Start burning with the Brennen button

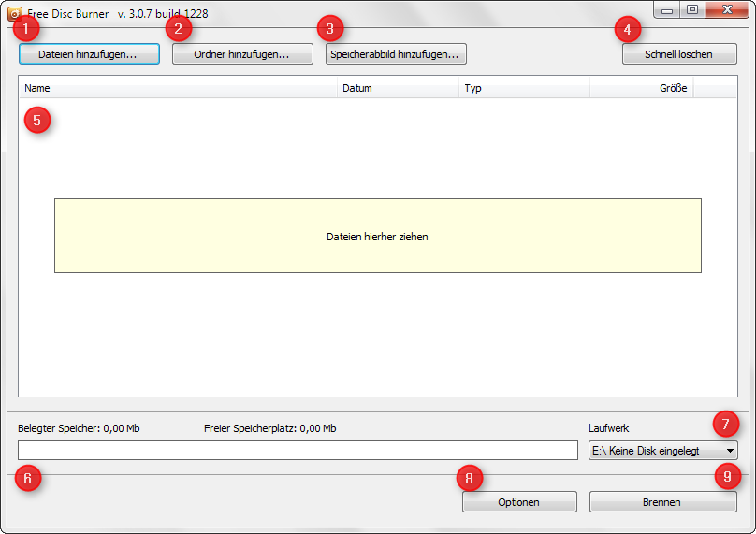pyautogui.click(x=662, y=502)
